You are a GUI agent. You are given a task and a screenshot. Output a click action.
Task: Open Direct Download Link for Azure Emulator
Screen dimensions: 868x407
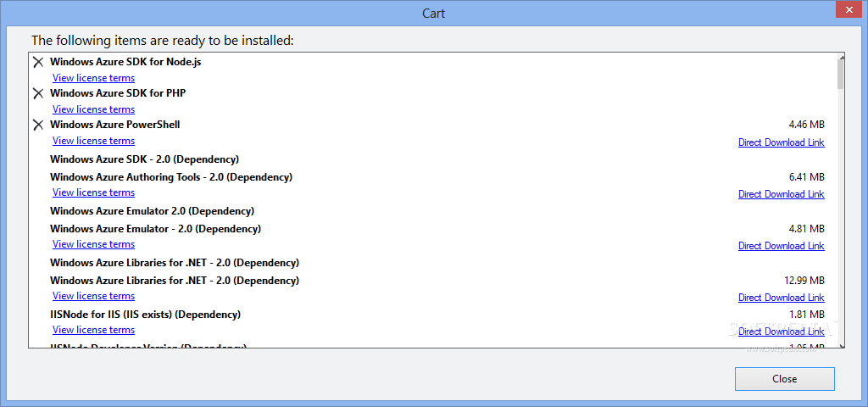[781, 246]
